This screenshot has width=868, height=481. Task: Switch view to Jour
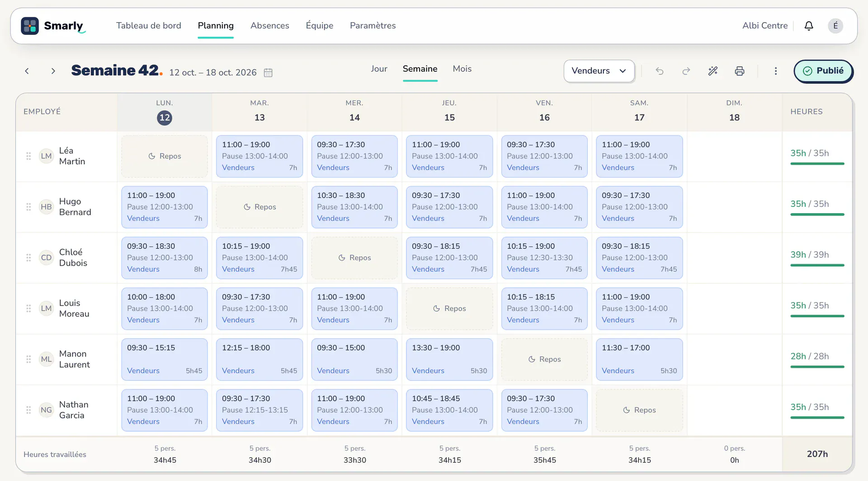pos(379,69)
